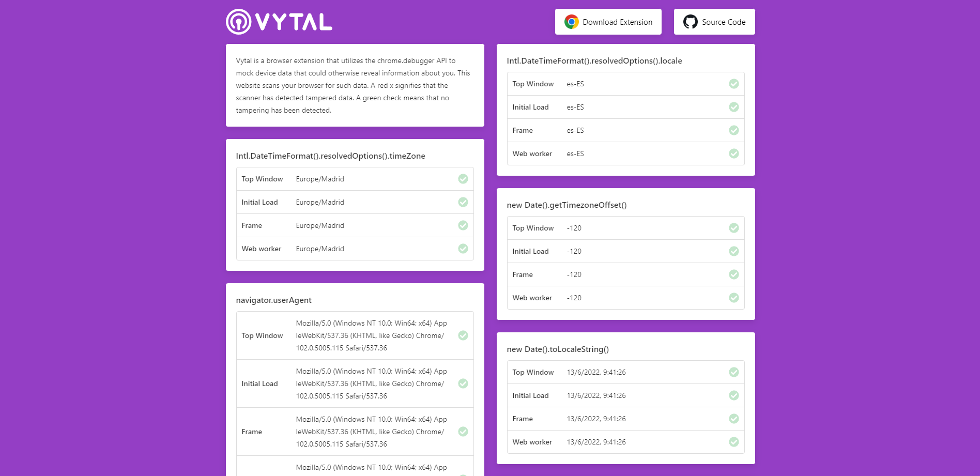Click check icon for locale Frame row

pyautogui.click(x=734, y=130)
